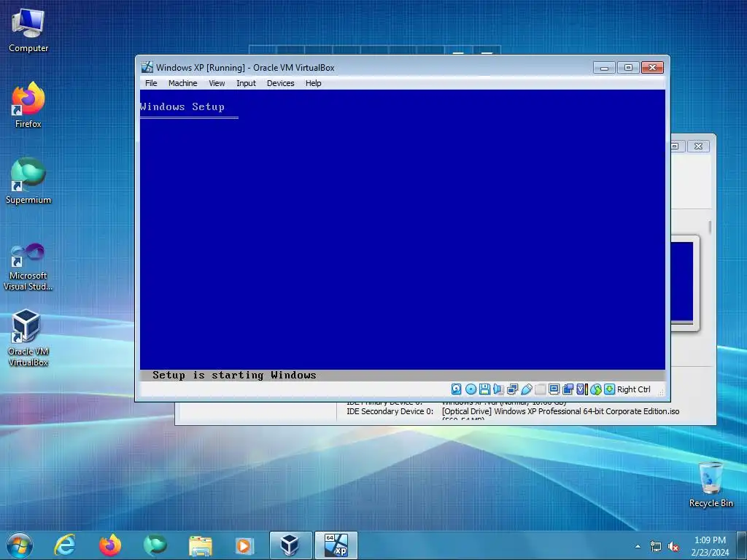The width and height of the screenshot is (747, 560).
Task: Select the Recycle Bin desktop icon
Action: [x=711, y=484]
